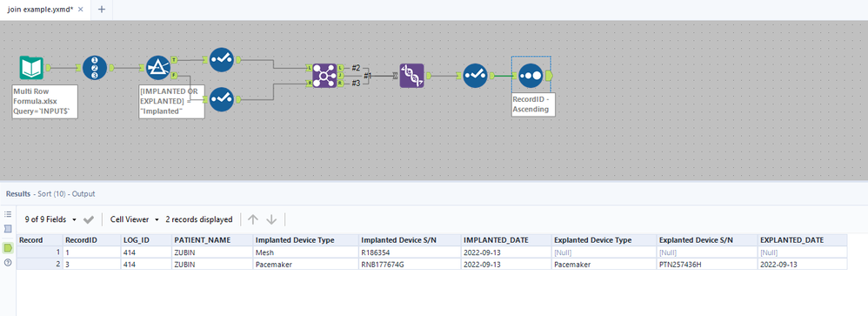Click the Join tool's J output anchor

(x=340, y=76)
